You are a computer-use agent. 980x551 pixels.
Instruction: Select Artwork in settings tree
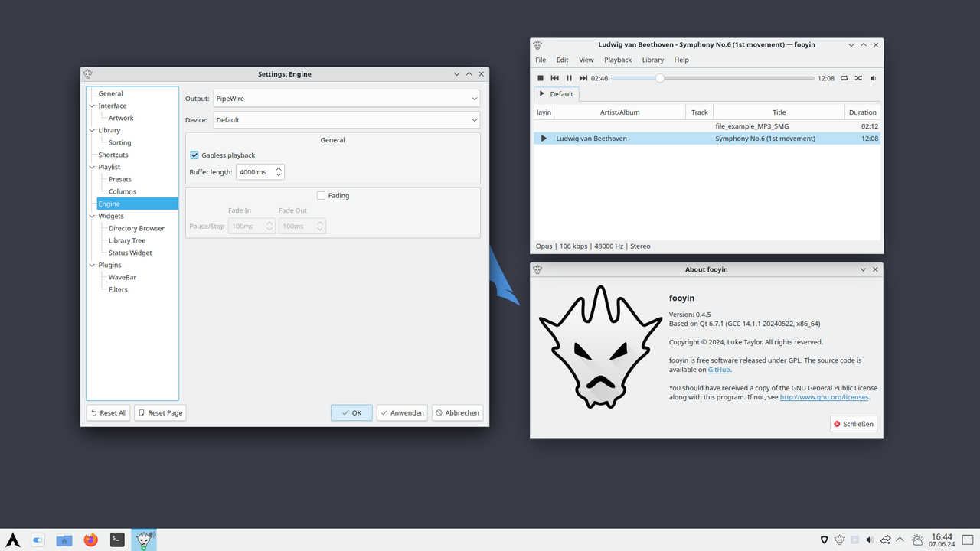[121, 118]
